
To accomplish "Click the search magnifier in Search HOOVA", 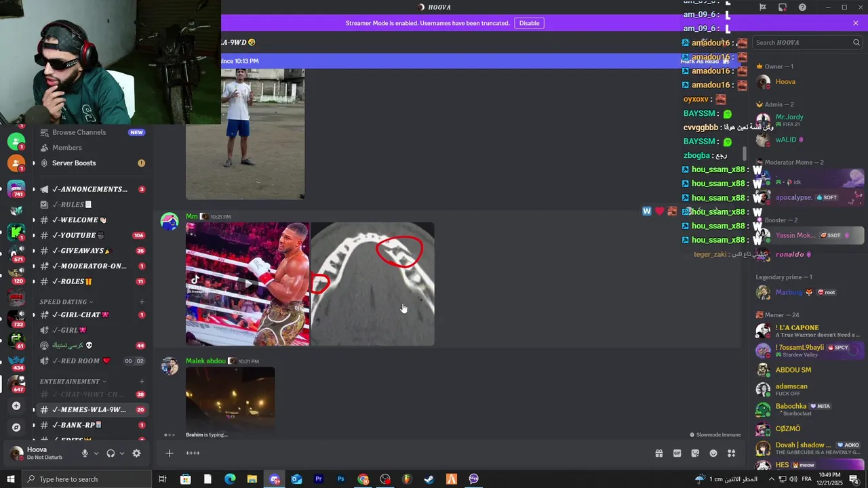I will click(x=856, y=42).
